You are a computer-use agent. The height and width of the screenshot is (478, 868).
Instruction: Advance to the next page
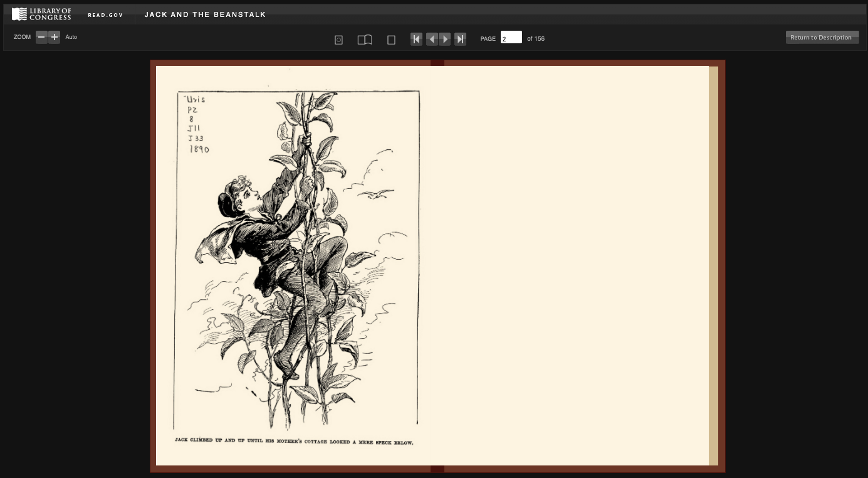coord(446,39)
